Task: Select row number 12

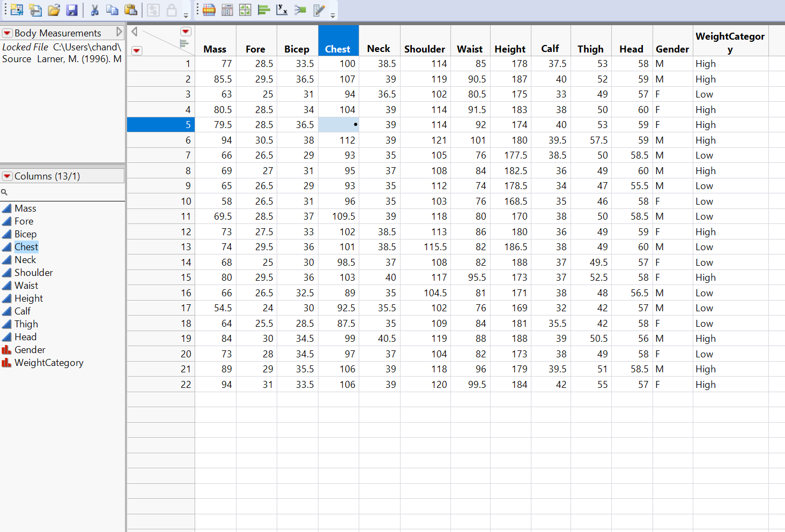Action: pos(161,232)
